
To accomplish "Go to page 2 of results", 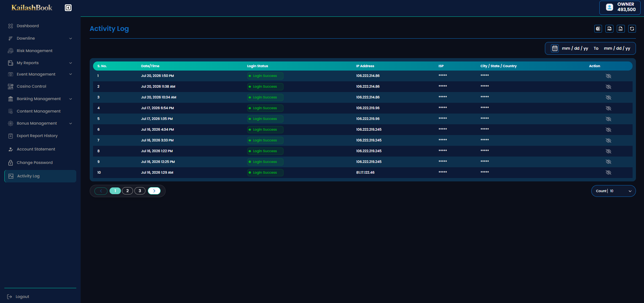I will point(128,191).
